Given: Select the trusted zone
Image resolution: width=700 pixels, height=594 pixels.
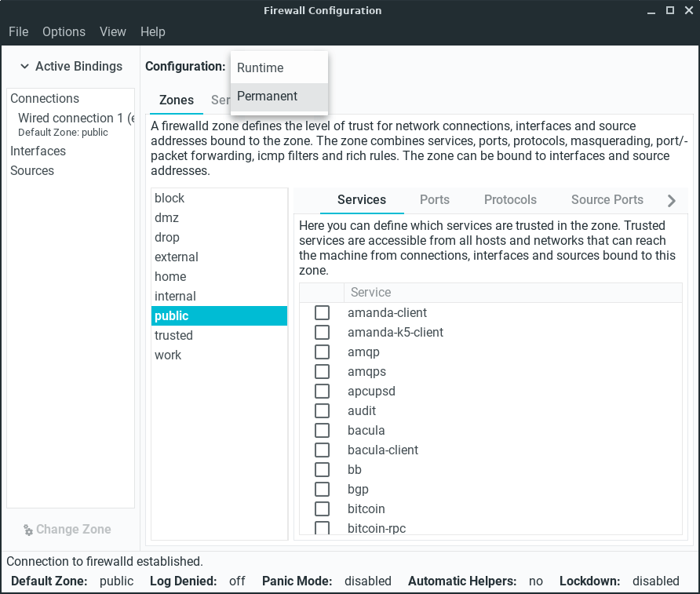Looking at the screenshot, I should (173, 336).
